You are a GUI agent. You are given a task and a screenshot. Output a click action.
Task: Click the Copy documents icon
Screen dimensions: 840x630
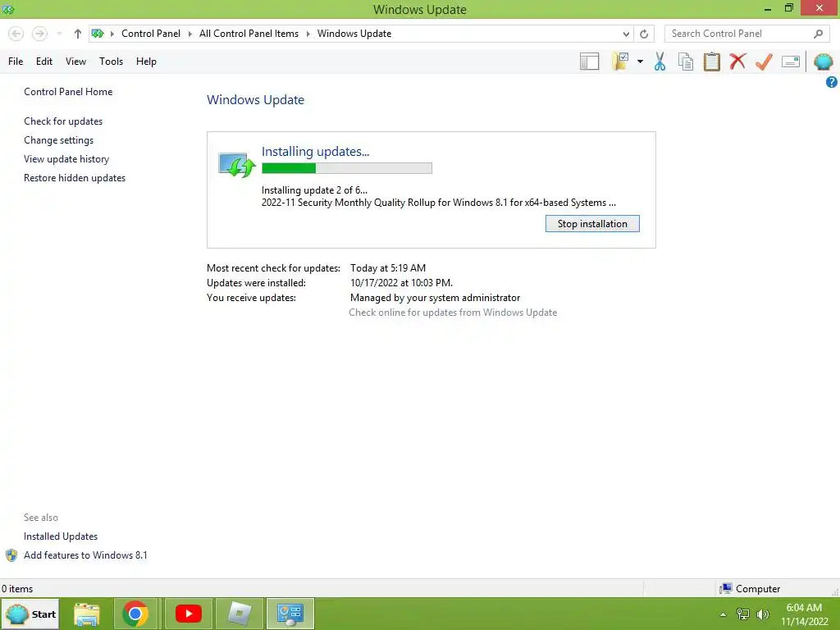point(686,62)
